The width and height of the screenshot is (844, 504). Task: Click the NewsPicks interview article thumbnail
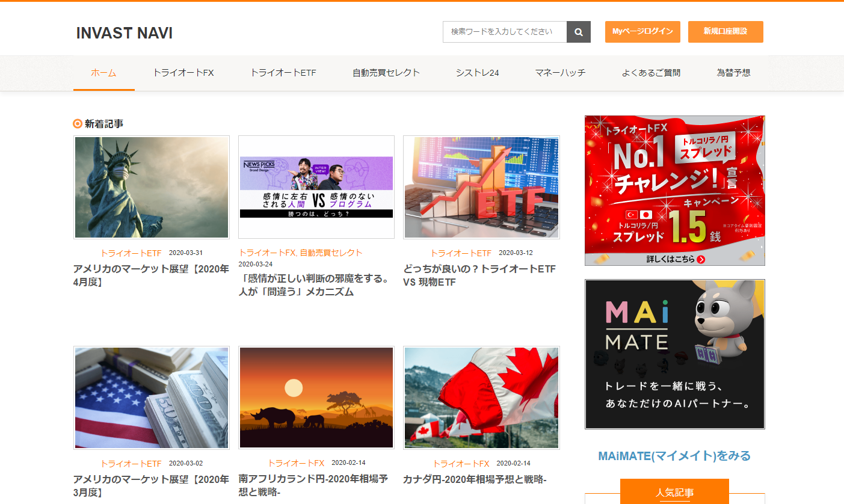[316, 187]
